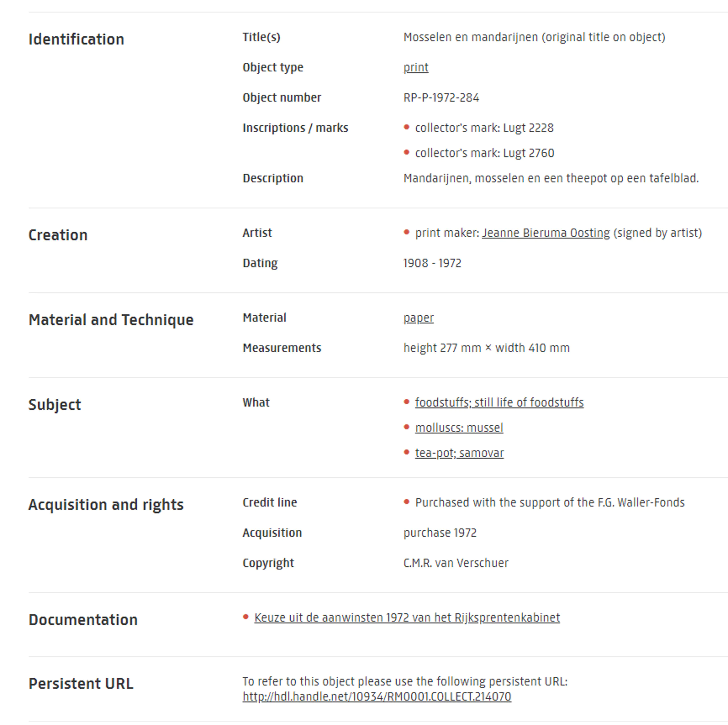This screenshot has width=728, height=725.
Task: Click the 'collector's mark: Lugt 2760' inscription
Action: tap(484, 153)
